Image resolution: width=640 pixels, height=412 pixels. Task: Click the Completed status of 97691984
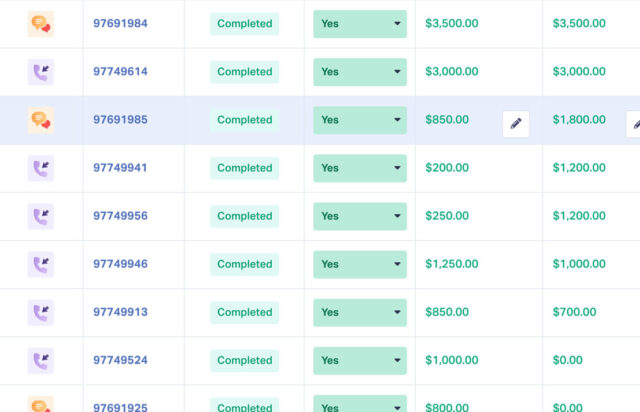(244, 24)
